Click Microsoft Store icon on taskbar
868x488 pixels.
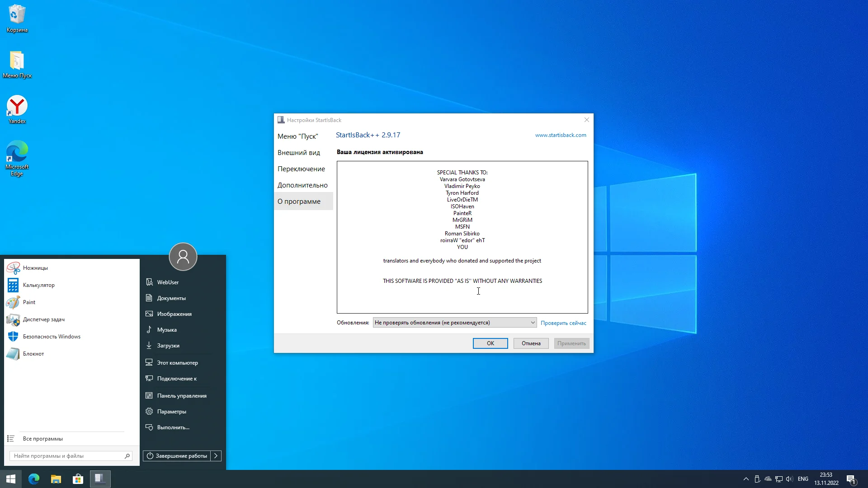point(78,479)
